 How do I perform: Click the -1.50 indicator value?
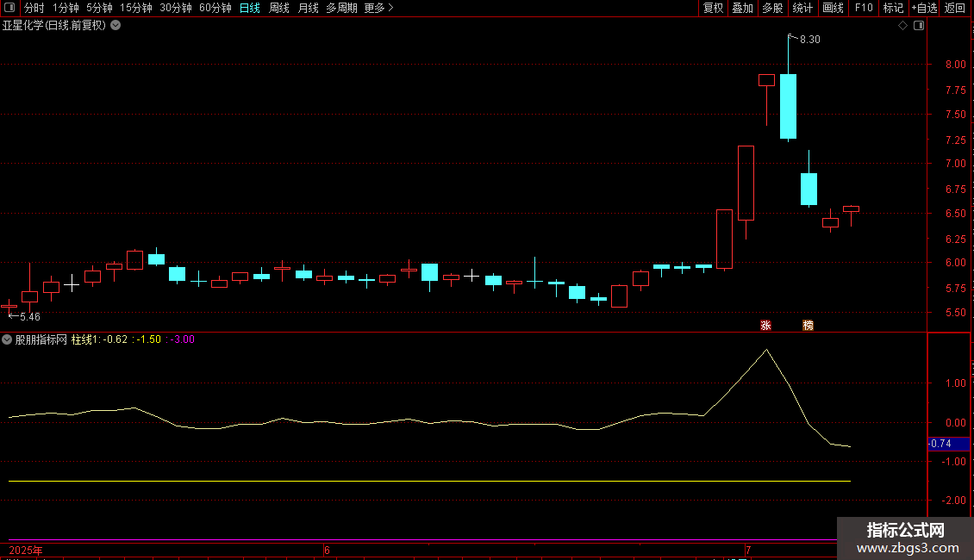147,339
